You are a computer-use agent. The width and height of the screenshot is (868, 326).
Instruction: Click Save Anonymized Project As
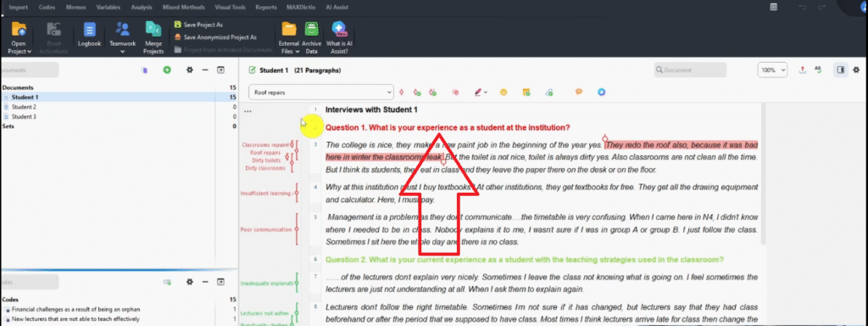click(x=215, y=37)
